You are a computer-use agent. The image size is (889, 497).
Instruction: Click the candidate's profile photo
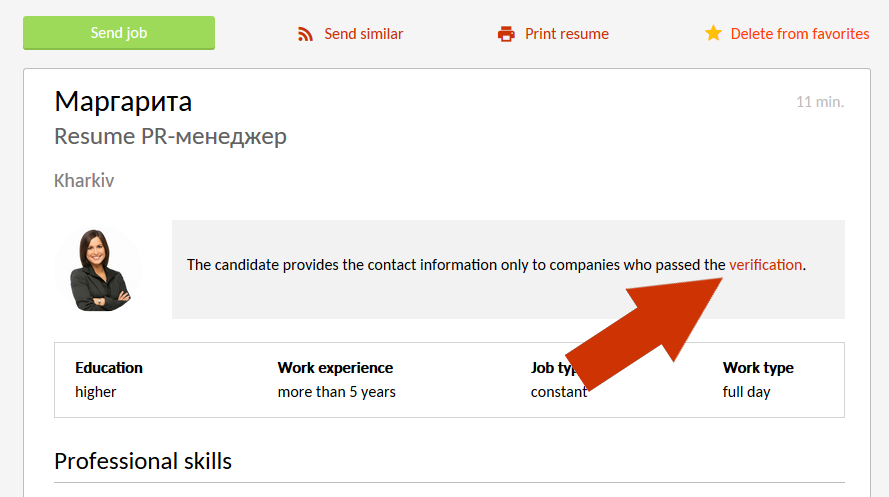click(x=99, y=270)
